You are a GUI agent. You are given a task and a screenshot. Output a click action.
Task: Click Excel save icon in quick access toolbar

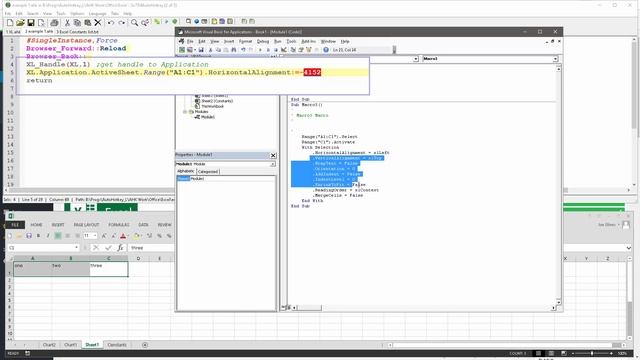[x=29, y=236]
